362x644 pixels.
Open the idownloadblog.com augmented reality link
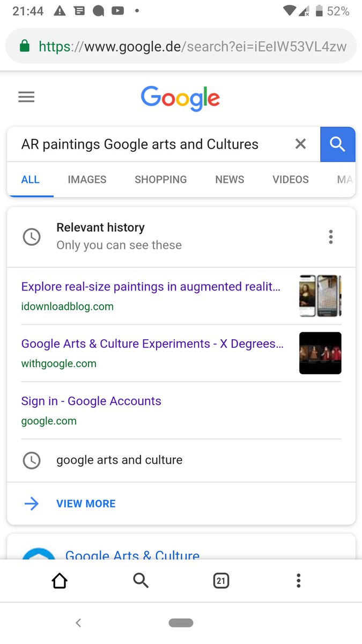click(x=151, y=287)
